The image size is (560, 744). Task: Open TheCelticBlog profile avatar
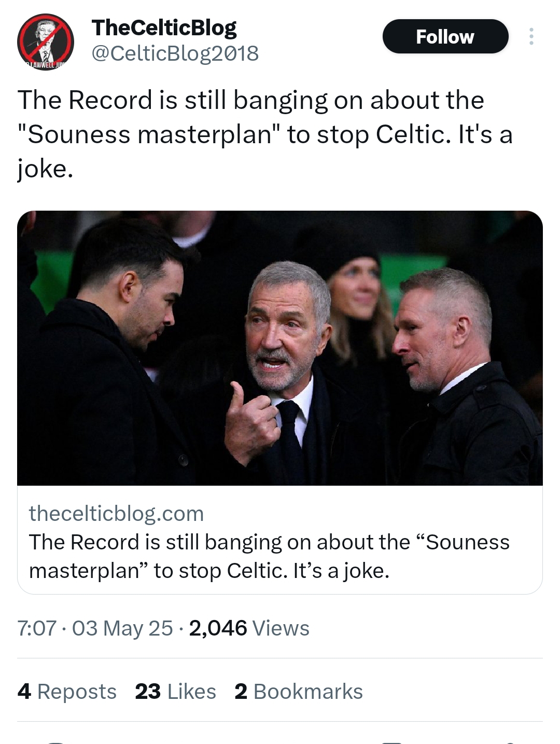tap(46, 42)
